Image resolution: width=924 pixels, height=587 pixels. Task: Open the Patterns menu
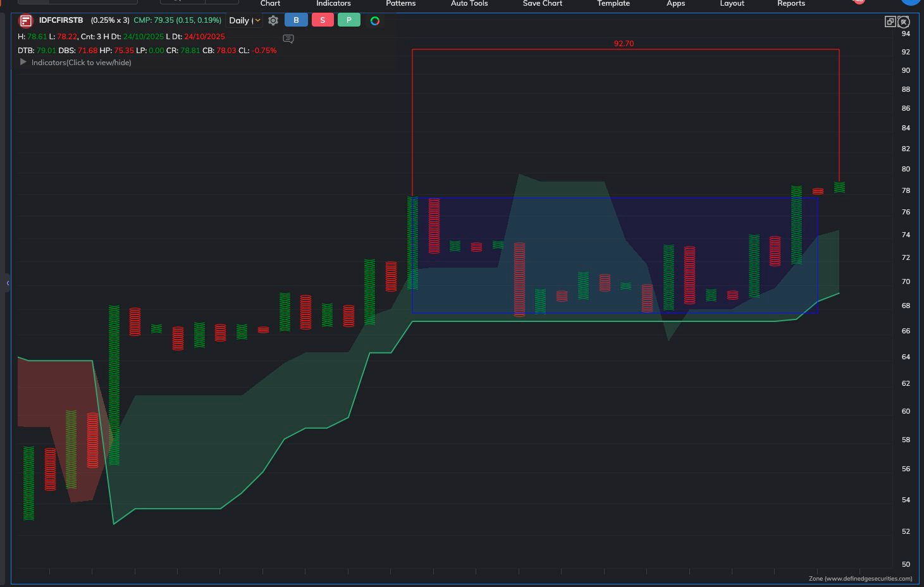pyautogui.click(x=400, y=4)
